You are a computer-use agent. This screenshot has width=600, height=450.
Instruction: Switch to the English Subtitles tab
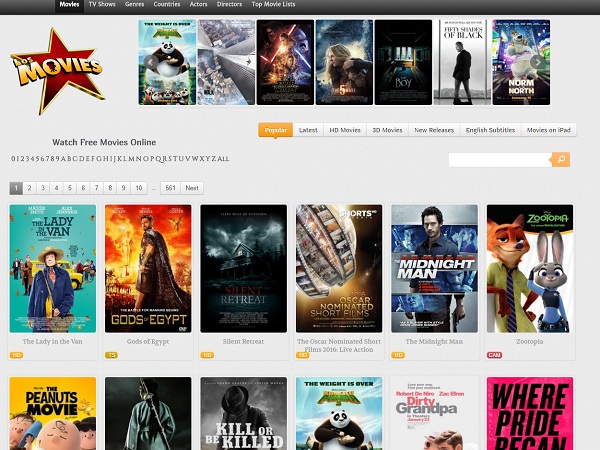(490, 130)
